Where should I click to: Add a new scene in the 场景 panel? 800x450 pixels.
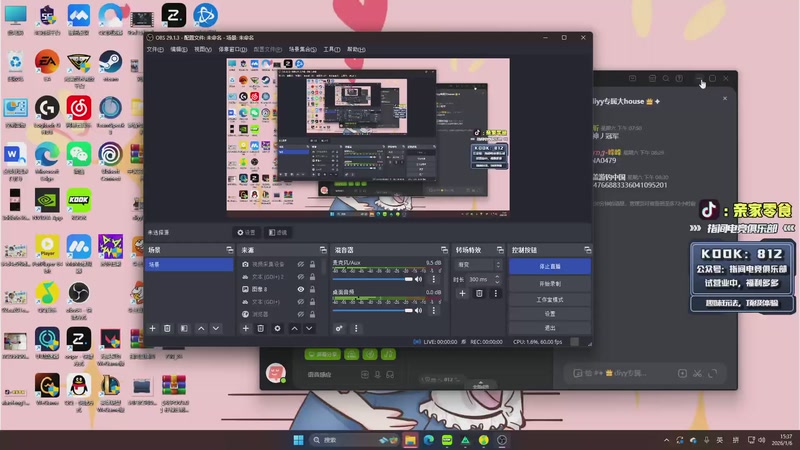152,329
